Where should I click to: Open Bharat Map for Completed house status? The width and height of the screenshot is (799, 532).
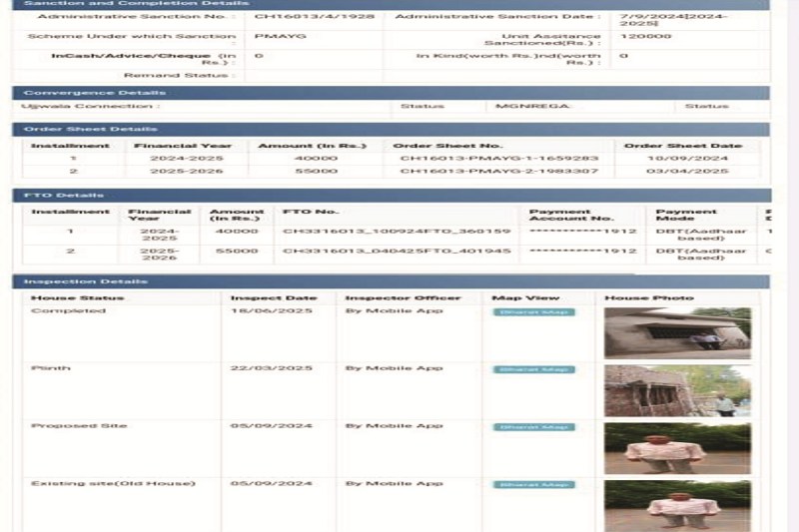[x=533, y=312]
